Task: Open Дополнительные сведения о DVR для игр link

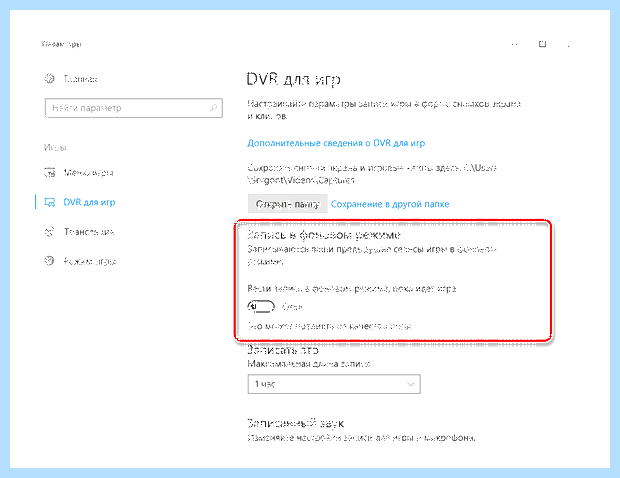Action: pos(336,143)
